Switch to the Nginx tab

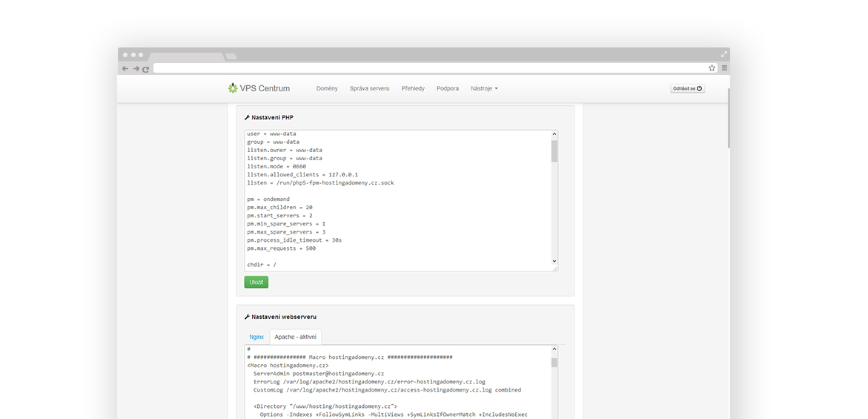click(x=256, y=337)
